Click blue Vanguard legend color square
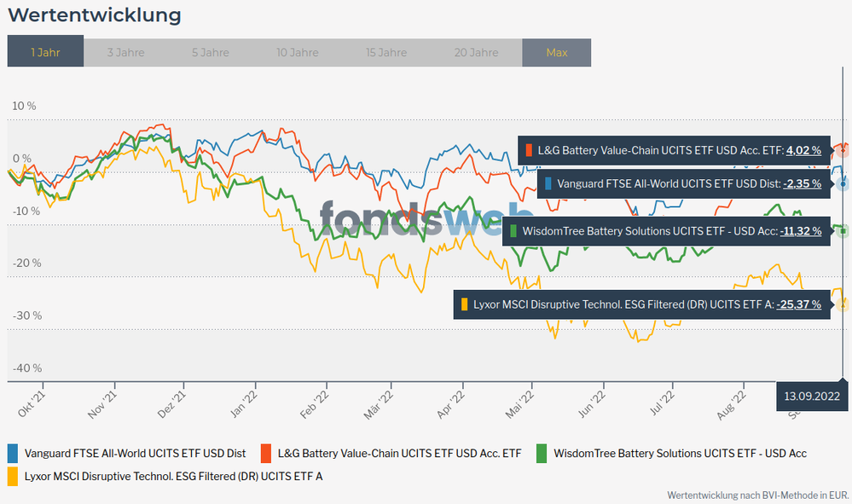The width and height of the screenshot is (852, 504). (x=13, y=453)
